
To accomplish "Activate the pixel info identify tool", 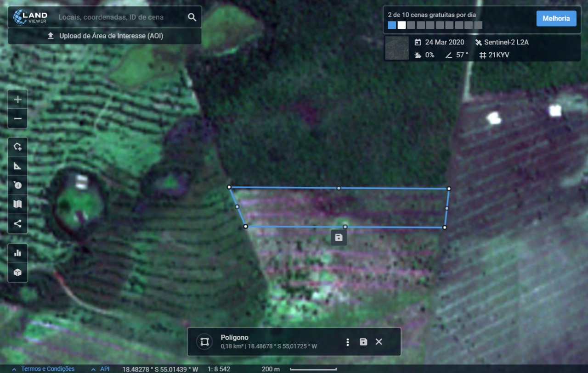I will (18, 185).
